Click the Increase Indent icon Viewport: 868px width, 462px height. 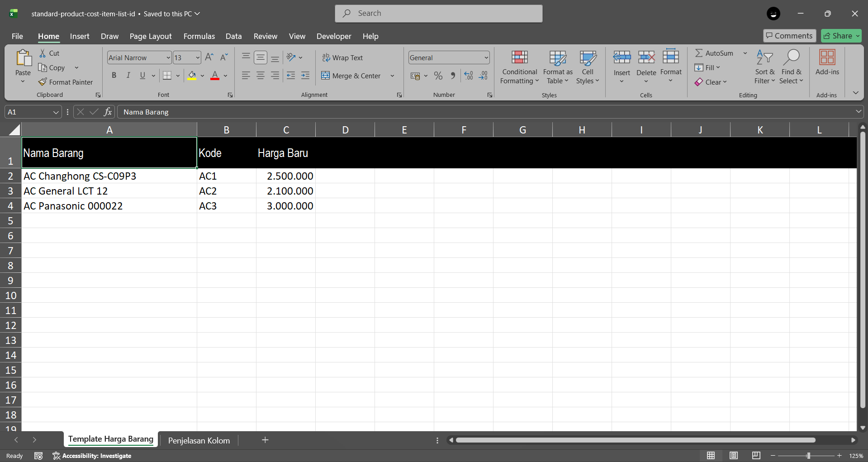(306, 76)
